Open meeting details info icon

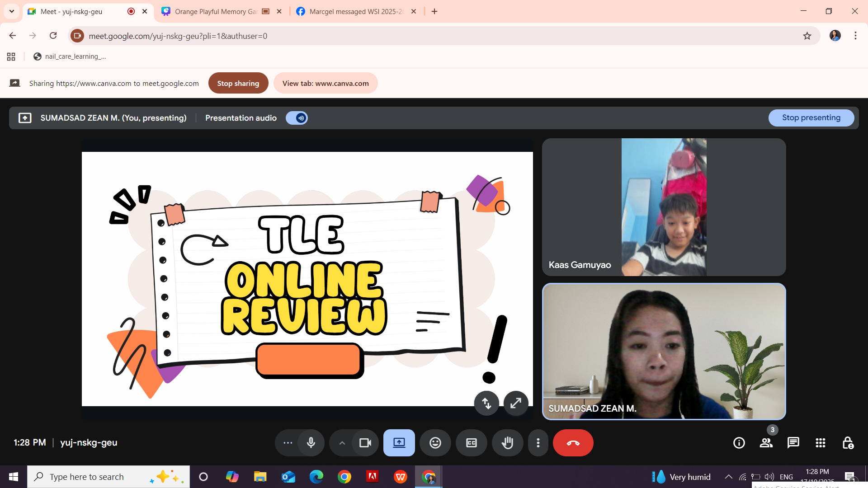pos(739,443)
